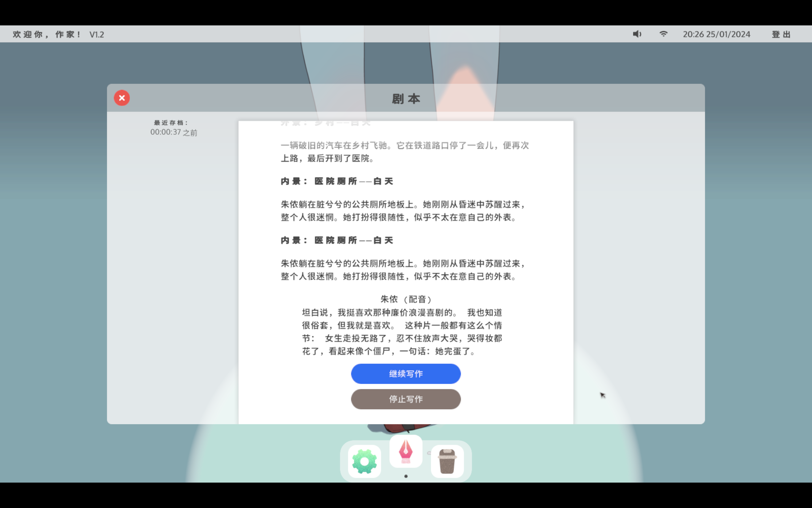Image resolution: width=812 pixels, height=508 pixels.
Task: Close the 剧本 window with red X
Action: coord(122,98)
